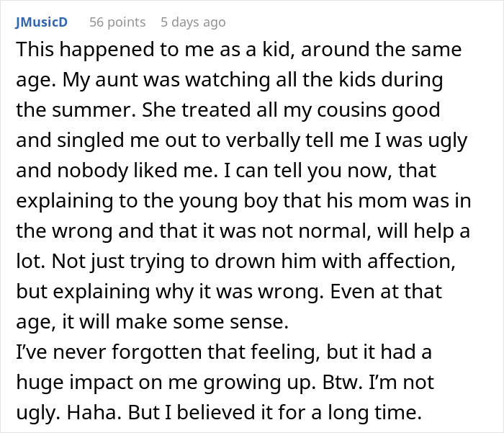
Task: Open the JMusicD user profile link
Action: pos(41,22)
